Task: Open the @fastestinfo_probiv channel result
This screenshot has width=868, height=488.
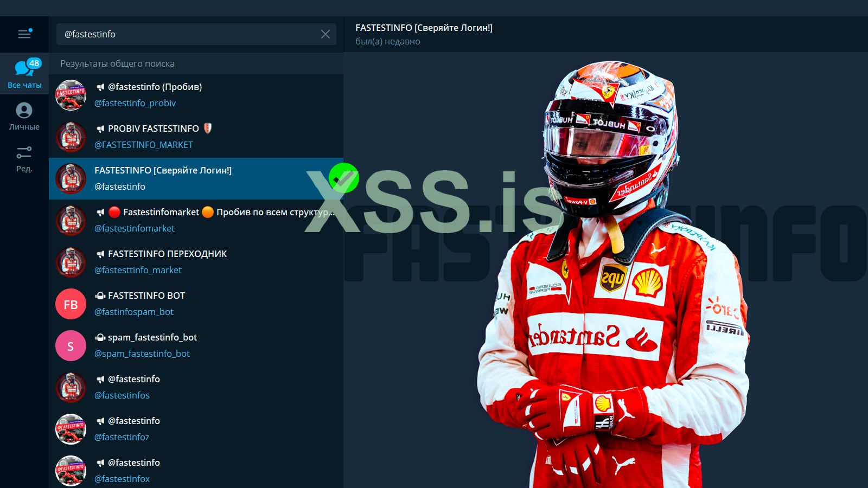Action: (x=196, y=95)
